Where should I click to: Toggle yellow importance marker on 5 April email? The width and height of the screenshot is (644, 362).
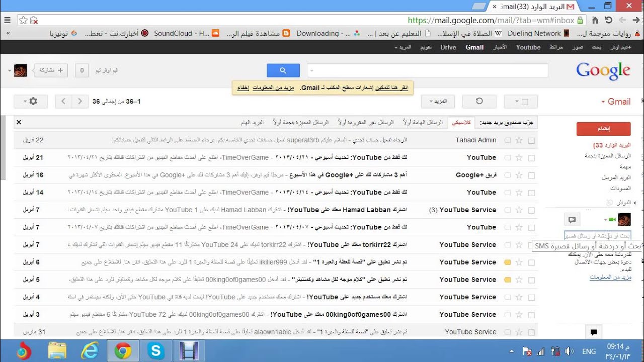point(507,280)
